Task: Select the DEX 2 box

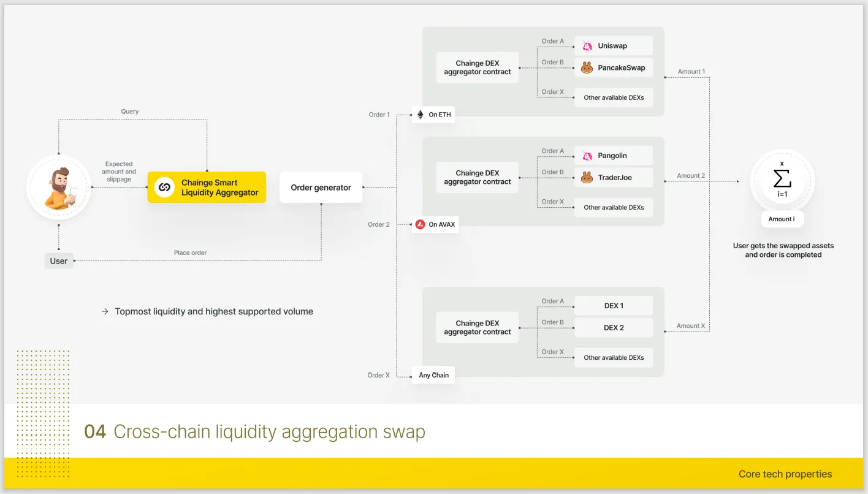Action: click(614, 328)
